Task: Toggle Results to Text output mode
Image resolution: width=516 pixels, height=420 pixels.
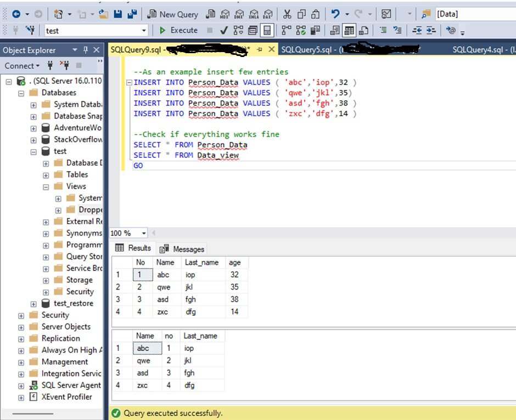Action: point(334,30)
